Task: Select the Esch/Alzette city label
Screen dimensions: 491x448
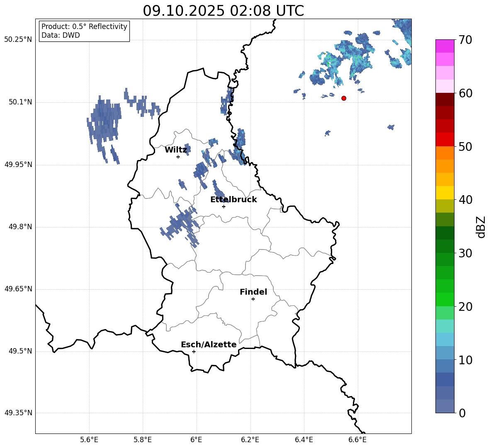Action: tap(209, 345)
